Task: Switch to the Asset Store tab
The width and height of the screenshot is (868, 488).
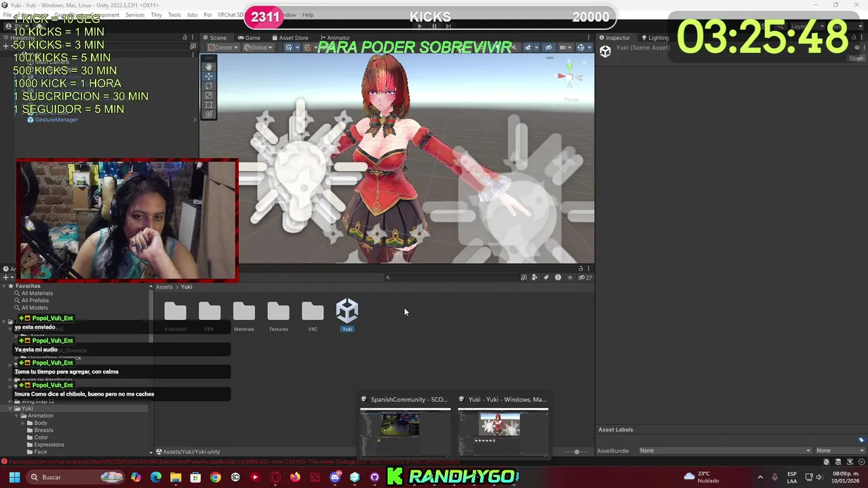Action: click(290, 37)
